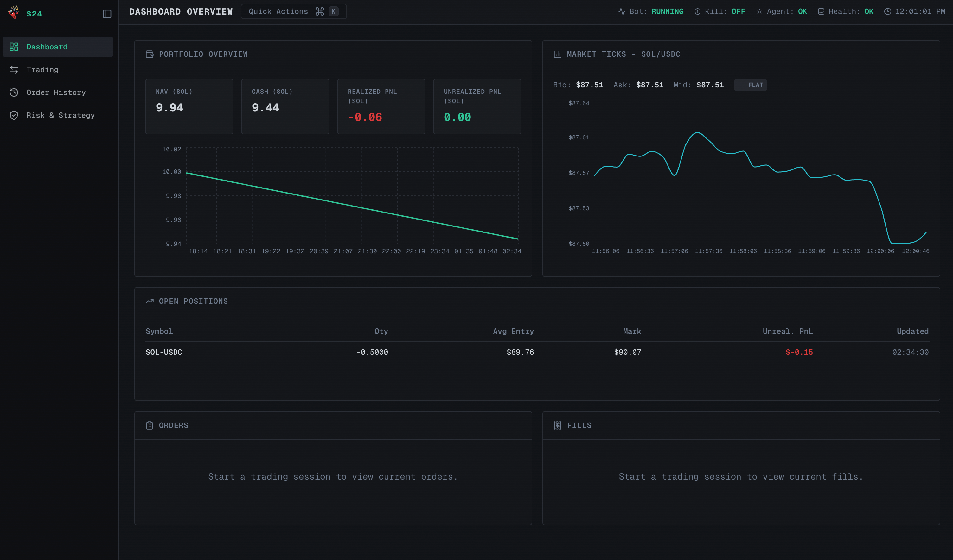Click the Quick Actions button
Screen dimensions: 953x560
point(293,11)
